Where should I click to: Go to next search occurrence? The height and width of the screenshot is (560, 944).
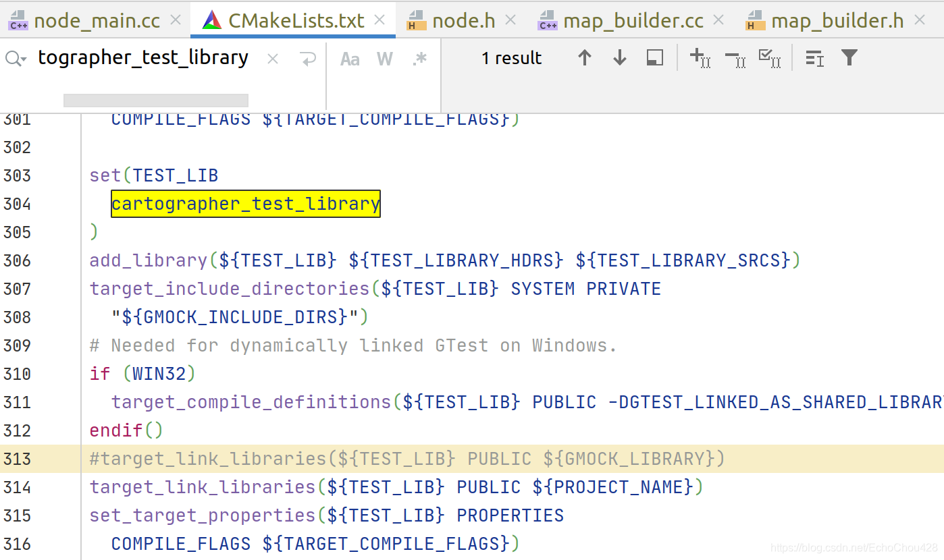click(620, 58)
